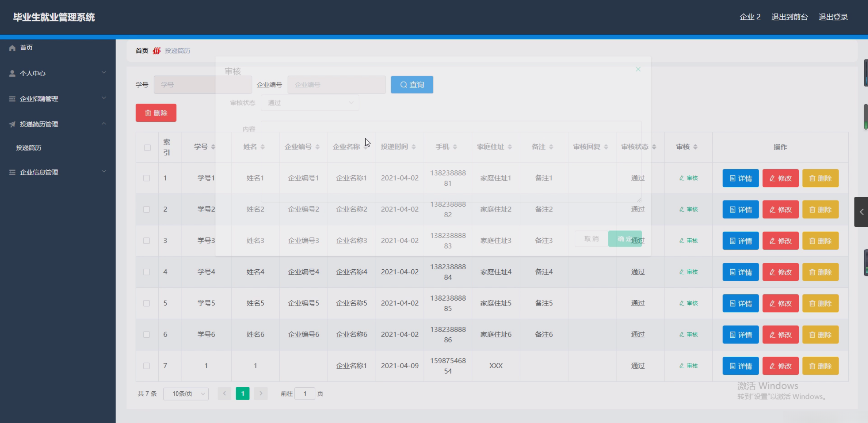Click the 学号 search input field

click(203, 85)
